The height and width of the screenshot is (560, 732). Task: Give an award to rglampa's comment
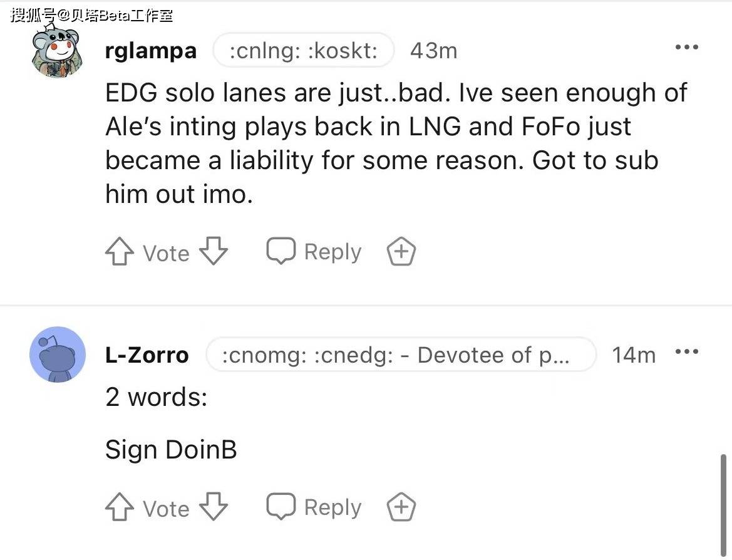[401, 251]
